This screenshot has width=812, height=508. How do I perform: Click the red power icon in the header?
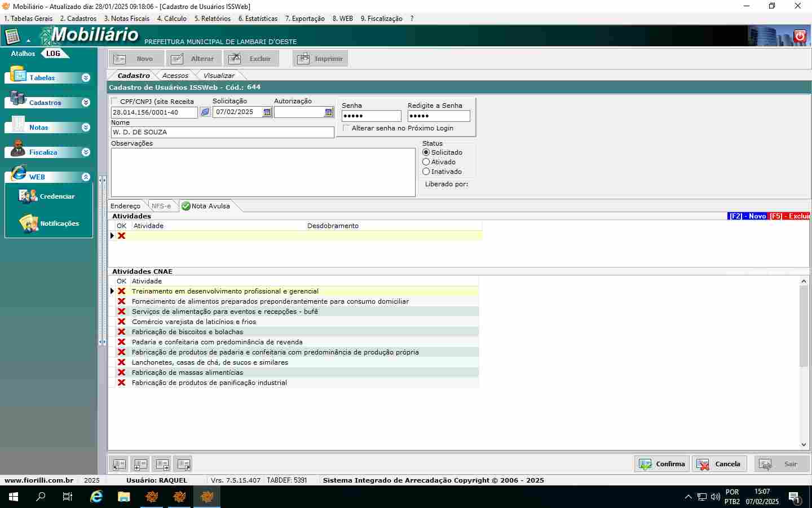[800, 36]
